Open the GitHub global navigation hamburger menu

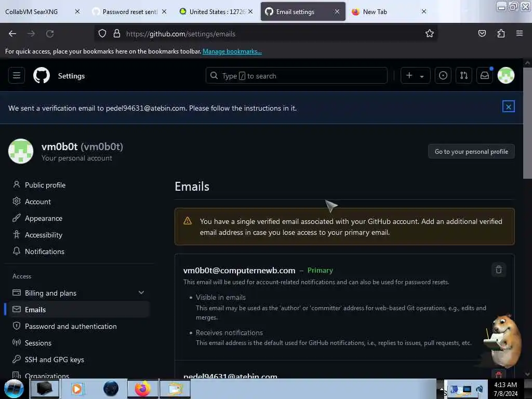[x=16, y=75]
